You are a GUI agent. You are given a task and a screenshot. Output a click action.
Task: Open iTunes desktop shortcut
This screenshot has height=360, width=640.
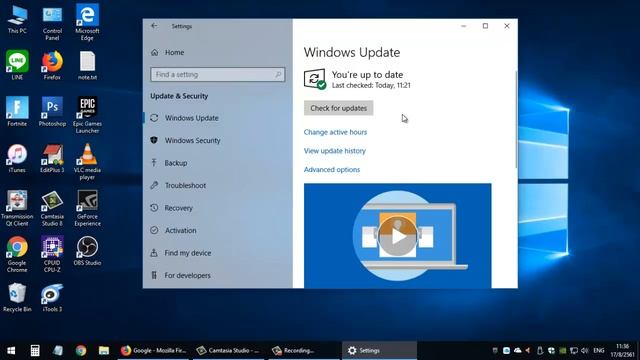coord(17,158)
